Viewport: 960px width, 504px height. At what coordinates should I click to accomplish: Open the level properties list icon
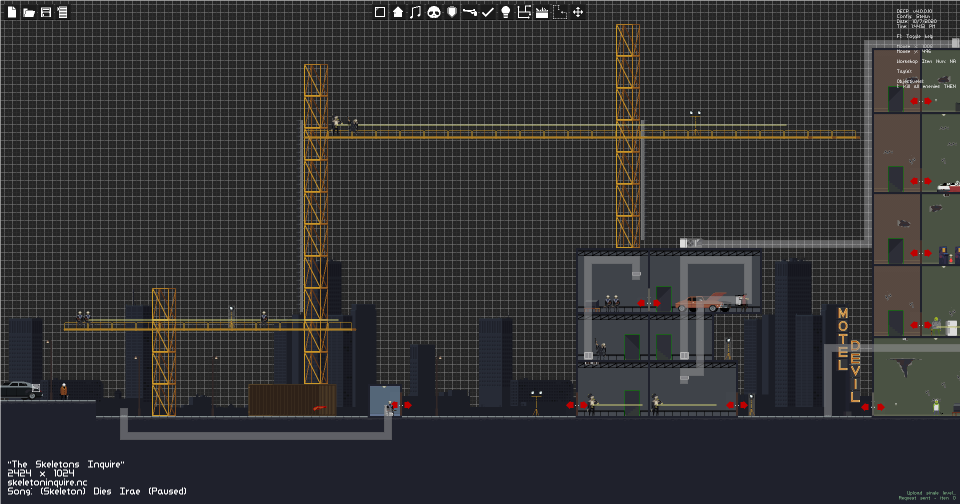62,12
